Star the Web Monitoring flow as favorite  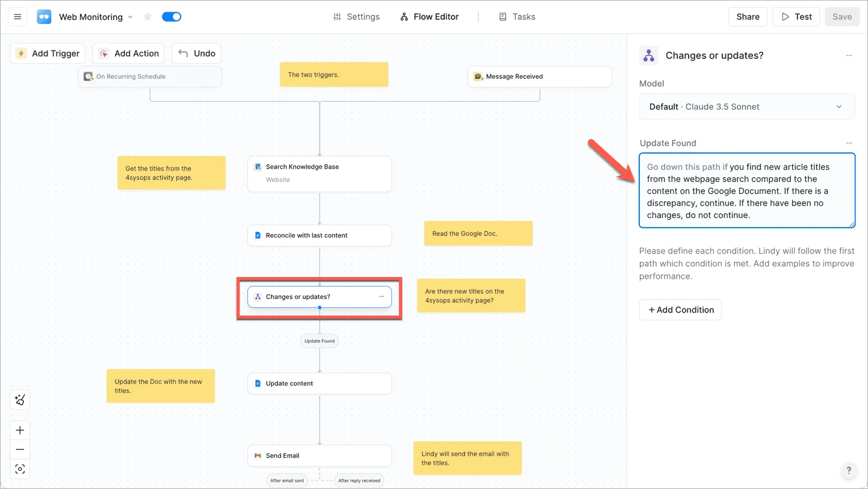147,16
